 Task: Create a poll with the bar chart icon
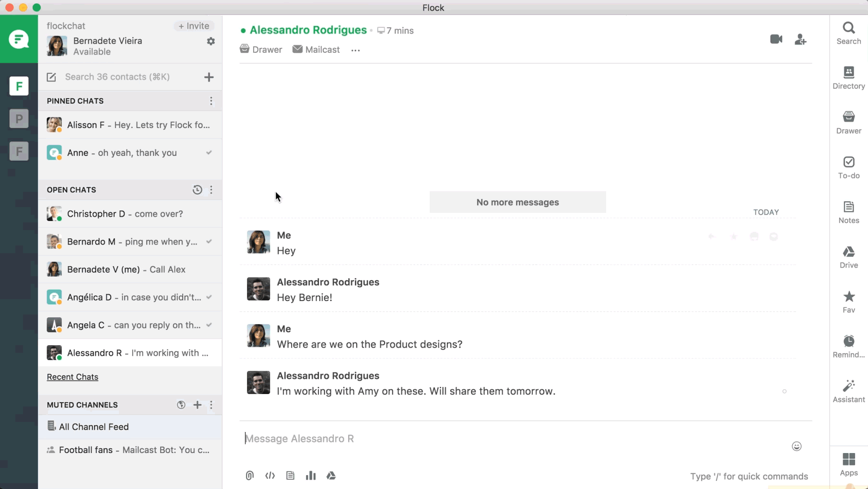coord(311,476)
